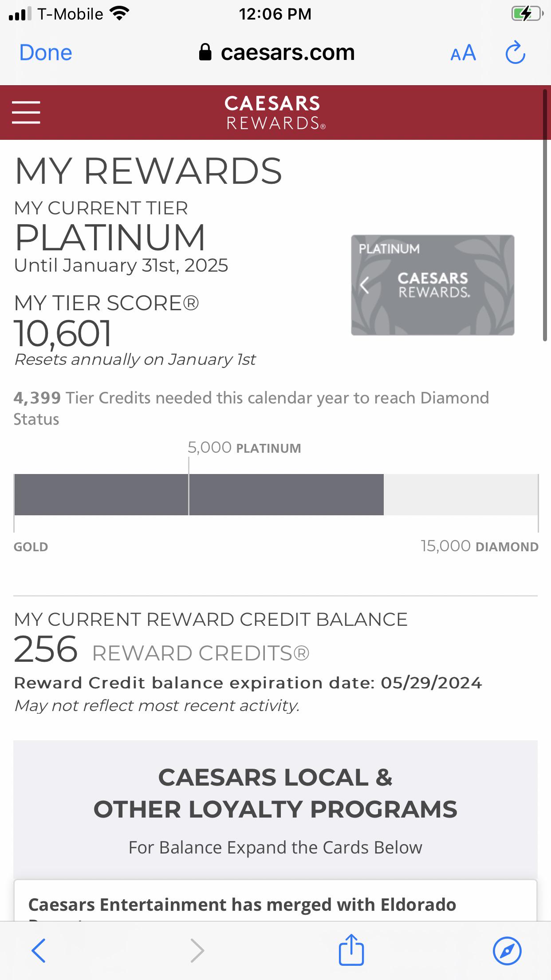Flip the Platinum rewards card with its chevron
The height and width of the screenshot is (980, 551).
365,287
